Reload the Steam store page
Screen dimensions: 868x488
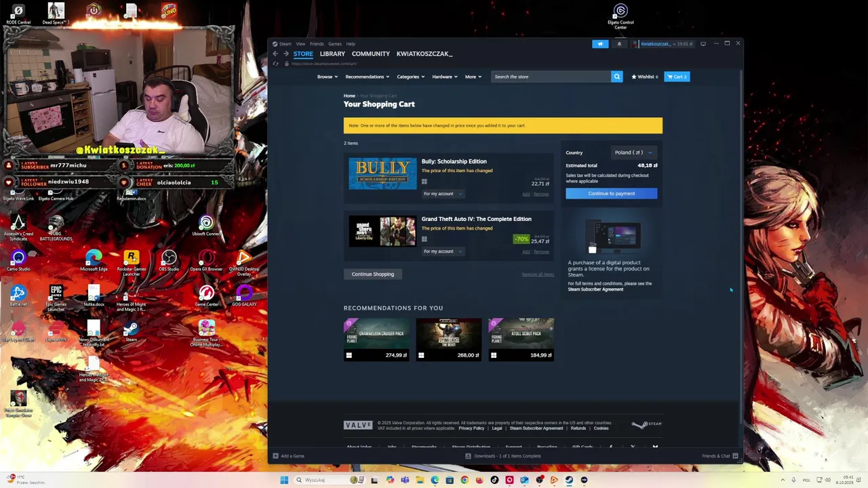coord(275,64)
